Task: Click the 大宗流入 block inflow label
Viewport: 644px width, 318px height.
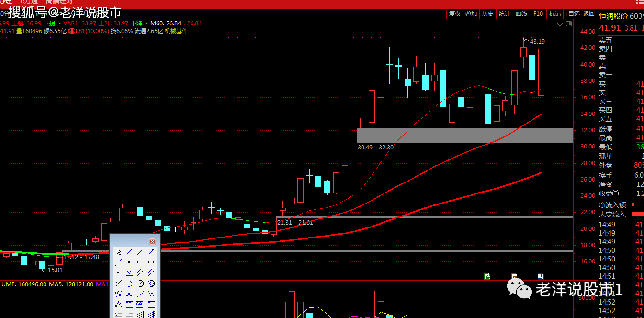Action: (x=612, y=214)
